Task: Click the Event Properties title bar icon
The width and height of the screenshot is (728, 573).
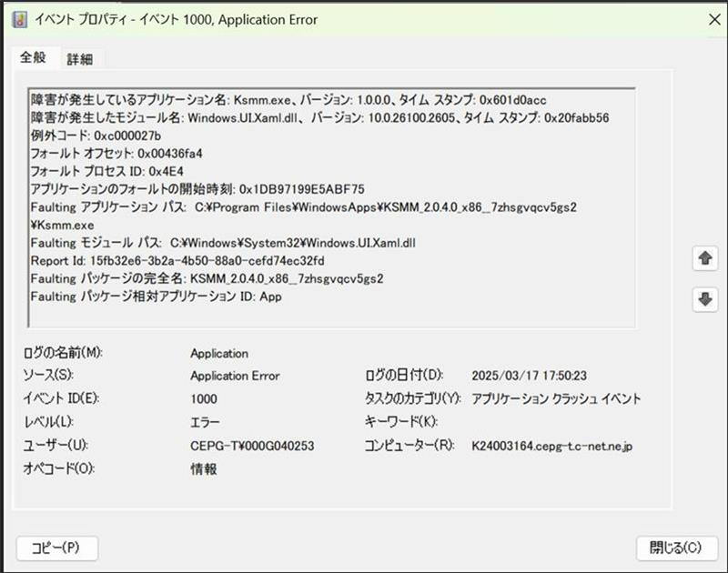Action: pyautogui.click(x=19, y=20)
